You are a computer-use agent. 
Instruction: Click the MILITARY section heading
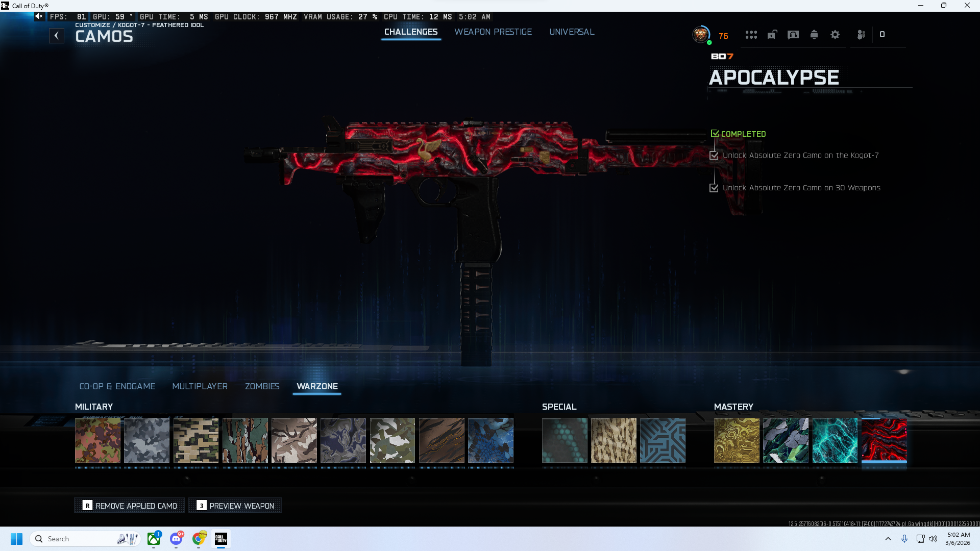pyautogui.click(x=94, y=407)
